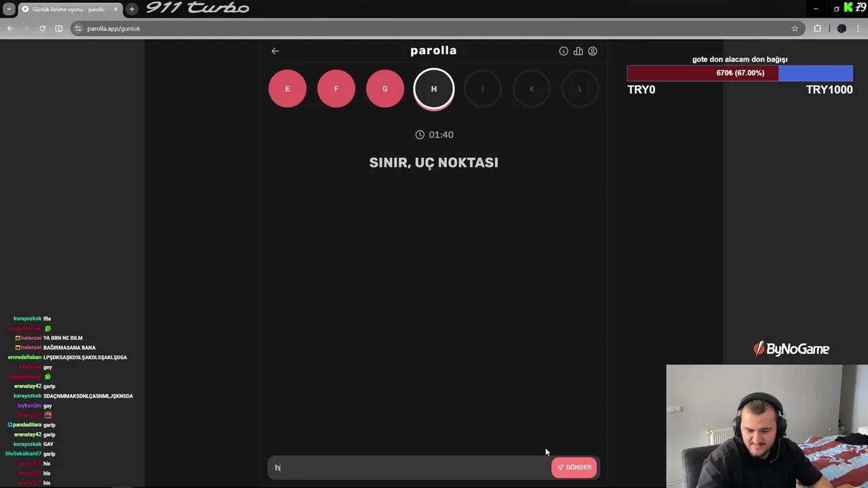The width and height of the screenshot is (868, 488).
Task: Open the statistics bar chart icon
Action: (578, 51)
